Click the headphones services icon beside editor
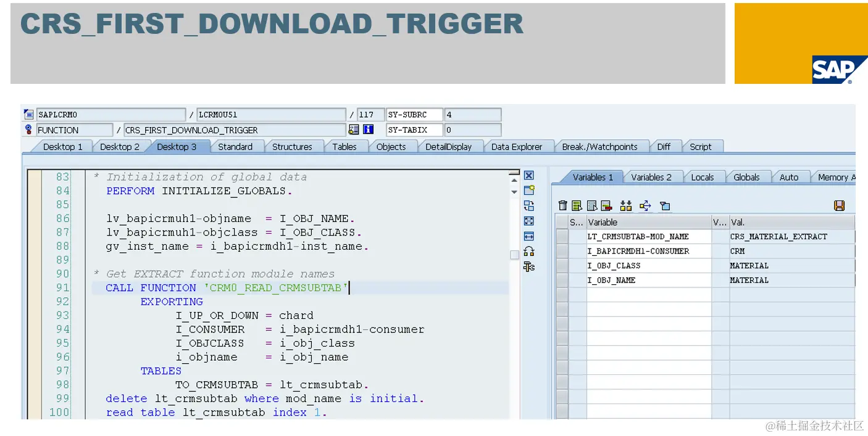This screenshot has width=868, height=436. click(x=528, y=251)
